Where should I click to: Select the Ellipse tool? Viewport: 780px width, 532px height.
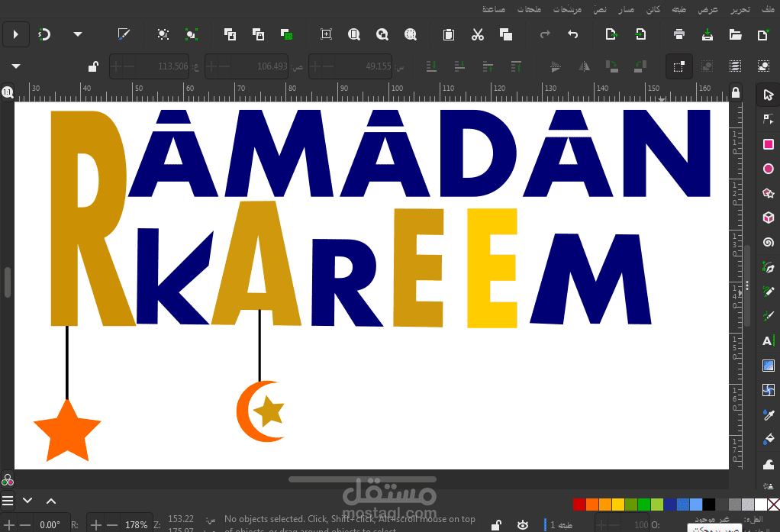tap(768, 169)
